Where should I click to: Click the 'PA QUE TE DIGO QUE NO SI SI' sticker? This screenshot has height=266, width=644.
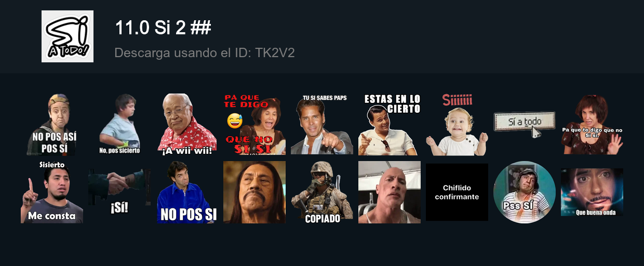(x=254, y=124)
